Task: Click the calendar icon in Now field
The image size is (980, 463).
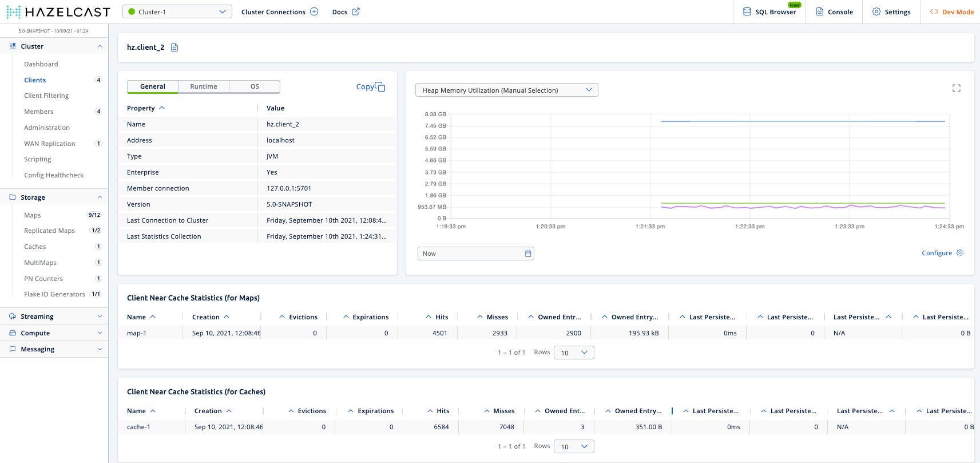Action: coord(527,254)
